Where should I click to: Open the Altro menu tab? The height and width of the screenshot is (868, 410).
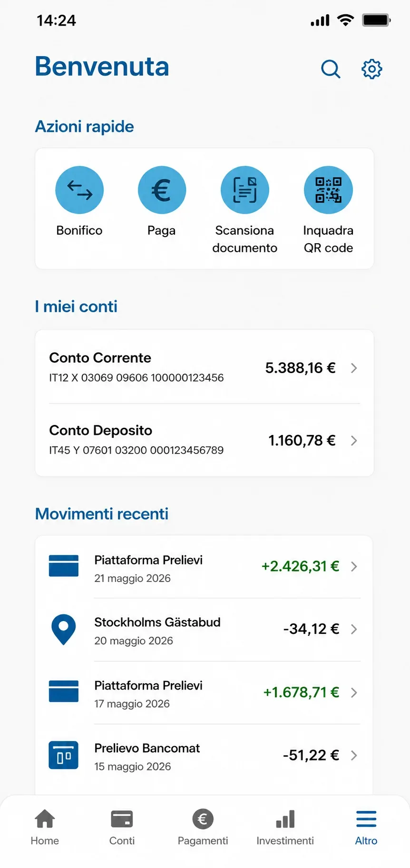(366, 828)
